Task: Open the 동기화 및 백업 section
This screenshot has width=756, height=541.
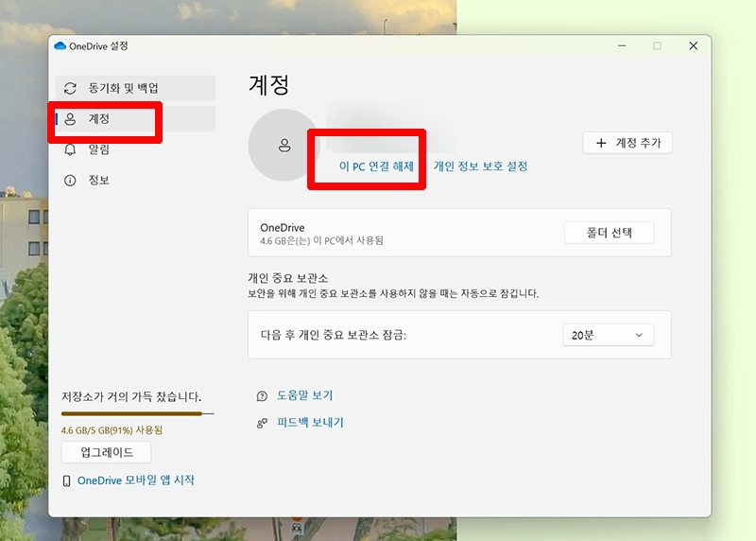Action: (135, 88)
